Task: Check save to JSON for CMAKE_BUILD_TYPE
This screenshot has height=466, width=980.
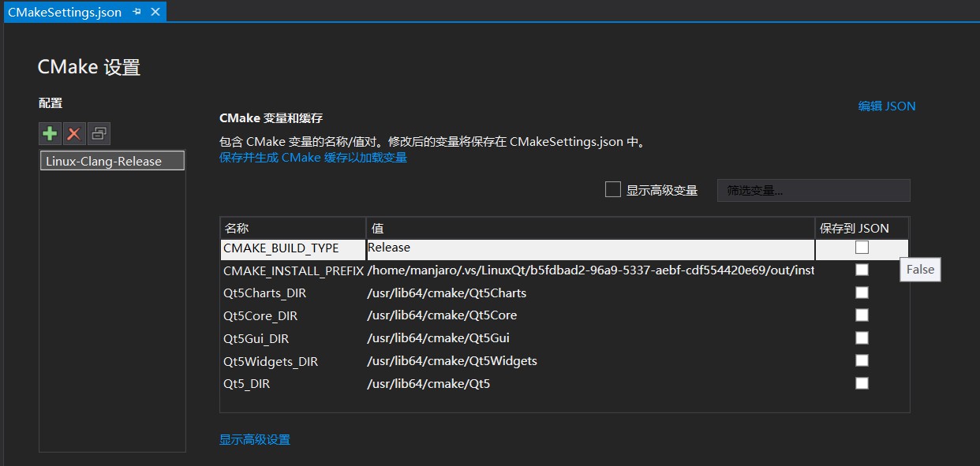Action: [861, 248]
